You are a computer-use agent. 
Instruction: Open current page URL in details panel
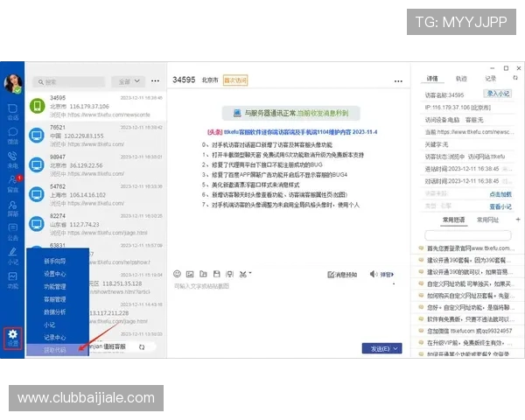coord(475,132)
